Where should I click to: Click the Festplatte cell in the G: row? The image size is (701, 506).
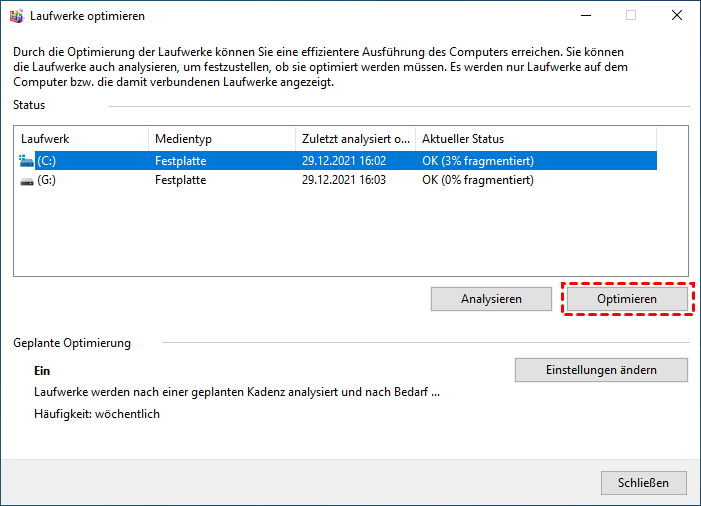pos(180,180)
